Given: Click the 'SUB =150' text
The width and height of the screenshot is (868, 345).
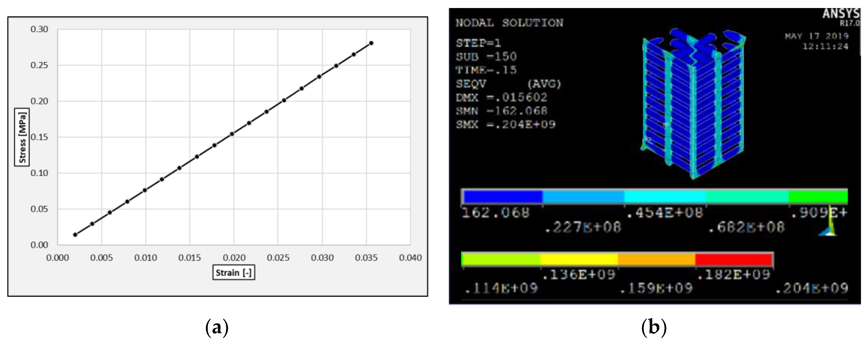Looking at the screenshot, I should (x=486, y=56).
